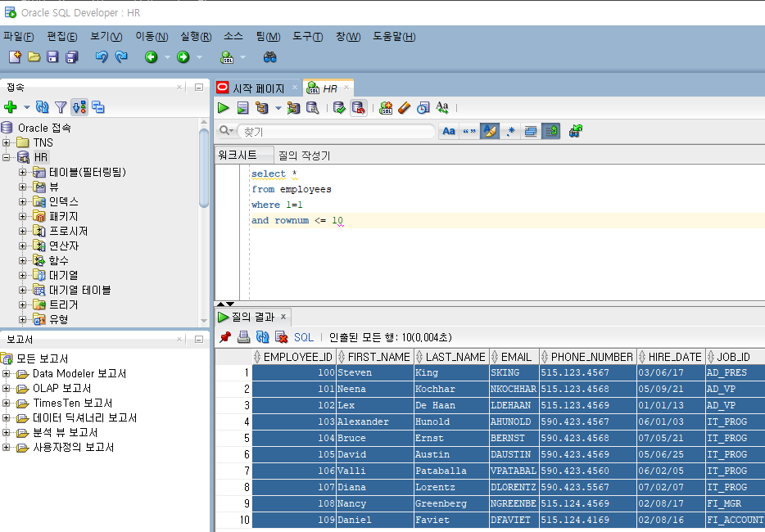Toggle Whole Word quotes option in find bar
Screen dimensions: 765x532
point(469,131)
